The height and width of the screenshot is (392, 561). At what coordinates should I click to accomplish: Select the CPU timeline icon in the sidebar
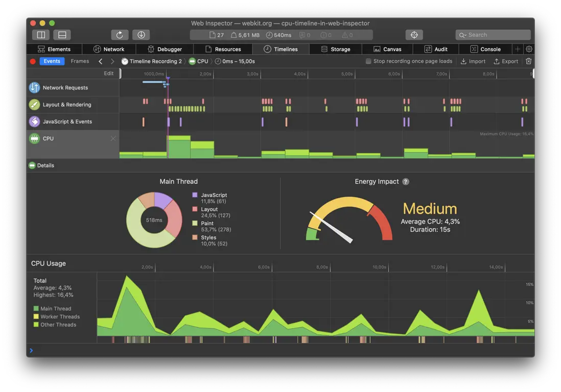[x=34, y=138]
